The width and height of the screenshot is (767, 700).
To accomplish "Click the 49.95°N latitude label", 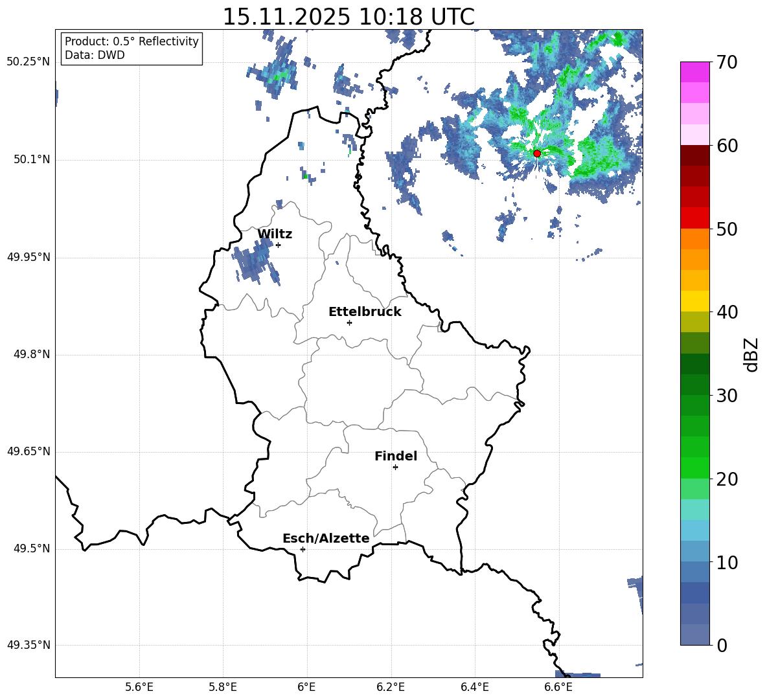I will 29,257.
